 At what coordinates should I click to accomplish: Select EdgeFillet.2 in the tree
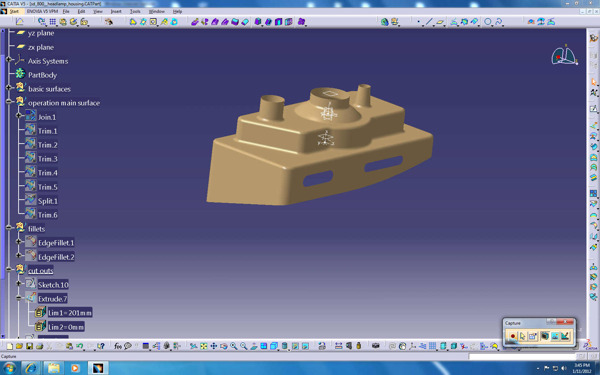[x=56, y=257]
